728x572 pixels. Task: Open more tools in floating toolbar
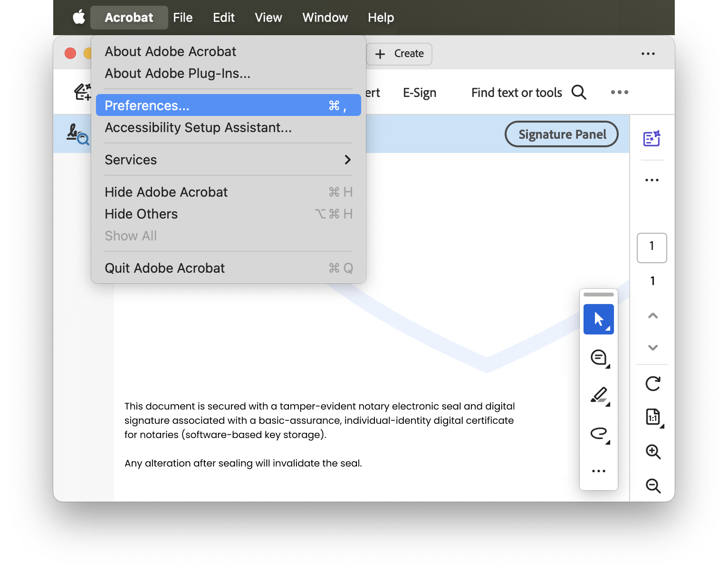pyautogui.click(x=599, y=471)
